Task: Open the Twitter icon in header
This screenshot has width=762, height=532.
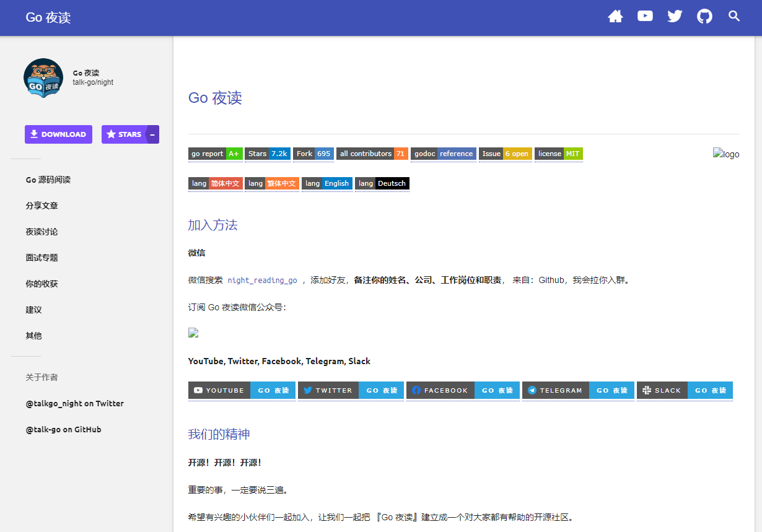Action: (x=675, y=17)
